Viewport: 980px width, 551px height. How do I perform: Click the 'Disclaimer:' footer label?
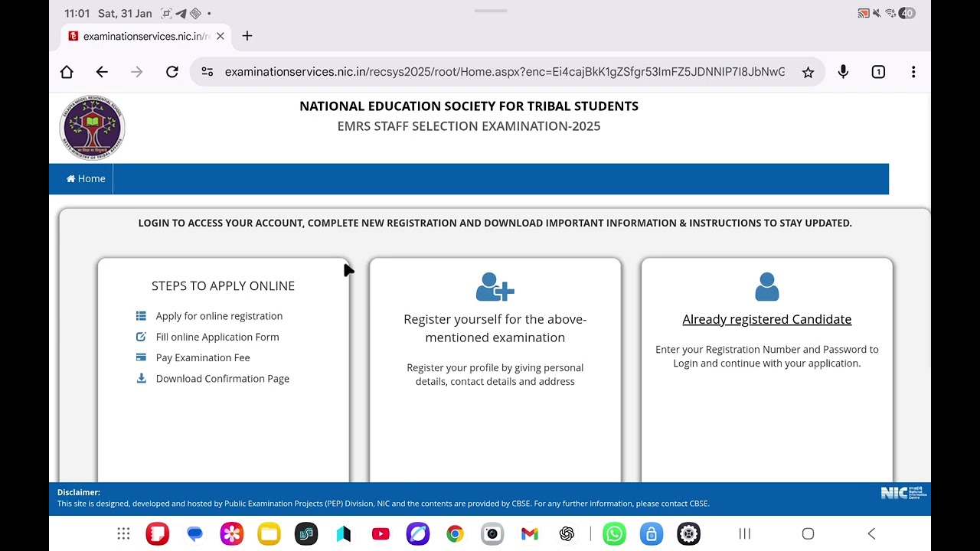pyautogui.click(x=79, y=492)
